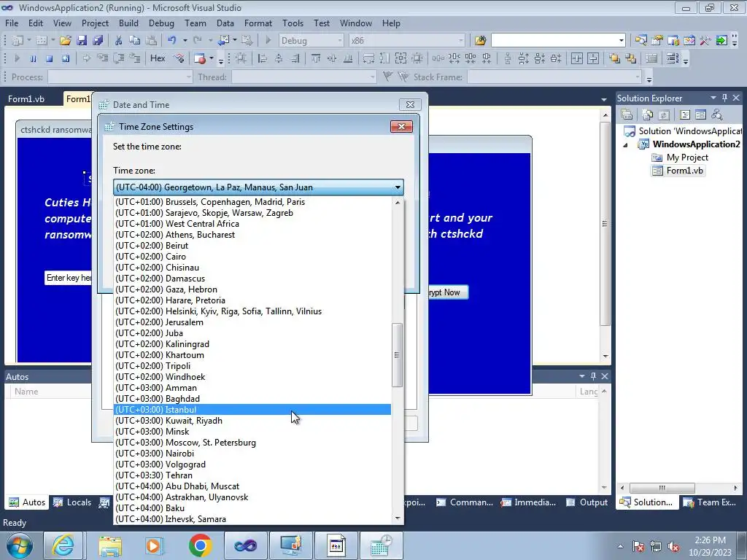Screen dimensions: 747x560
Task: Switch to the Team Explorer tab
Action: pos(710,502)
